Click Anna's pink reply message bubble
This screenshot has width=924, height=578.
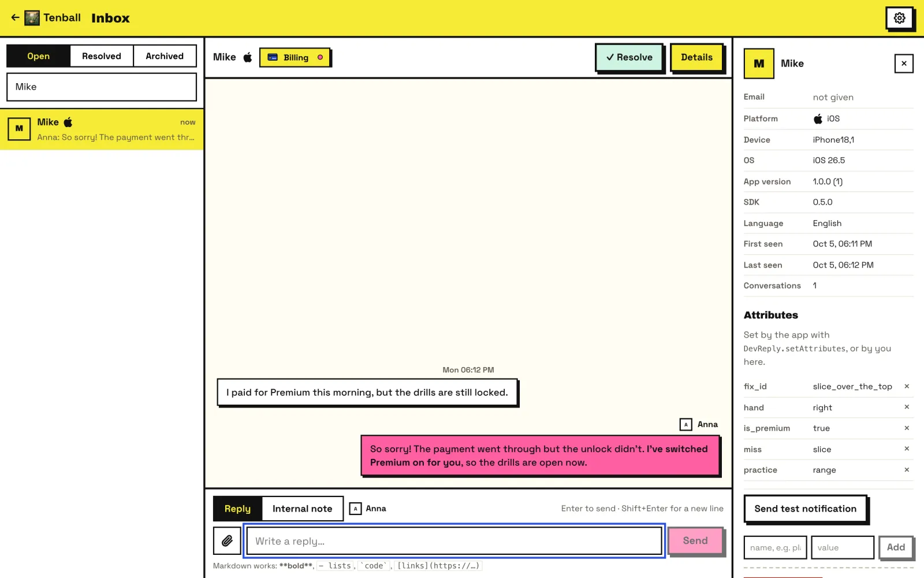click(541, 455)
